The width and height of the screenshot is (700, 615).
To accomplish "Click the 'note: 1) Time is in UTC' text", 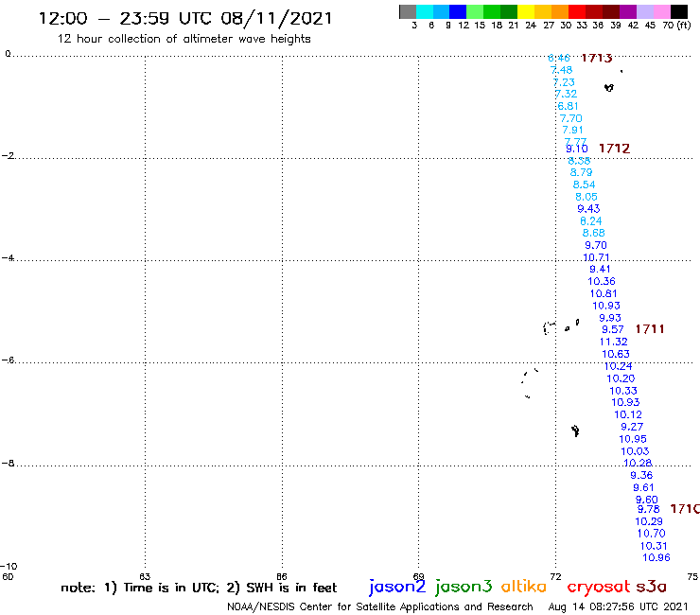I will (140, 588).
